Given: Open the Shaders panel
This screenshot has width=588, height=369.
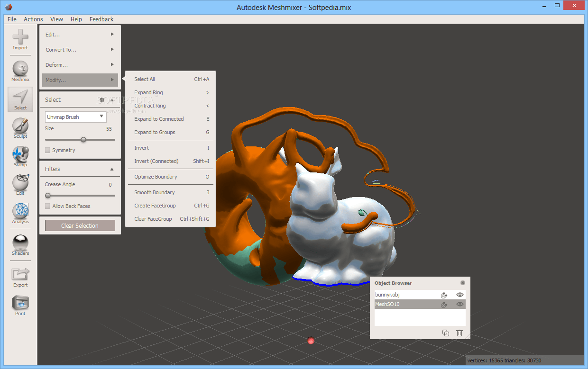Looking at the screenshot, I should [x=20, y=245].
